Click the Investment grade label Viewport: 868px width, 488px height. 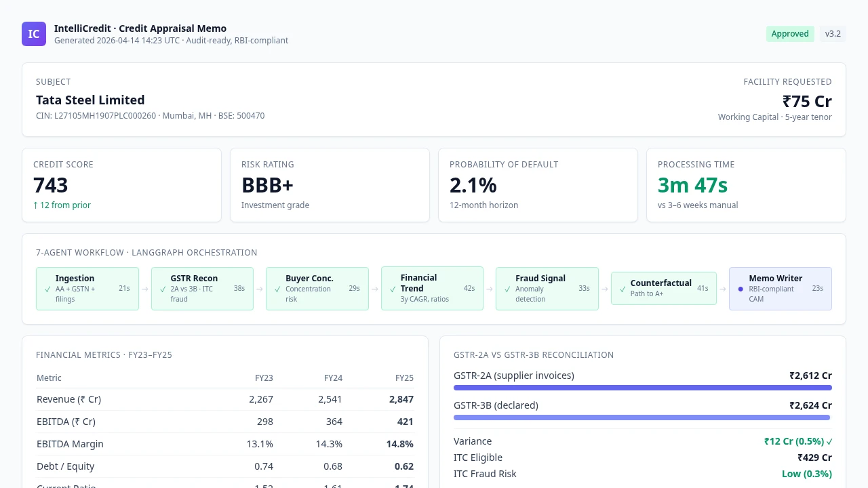click(275, 205)
